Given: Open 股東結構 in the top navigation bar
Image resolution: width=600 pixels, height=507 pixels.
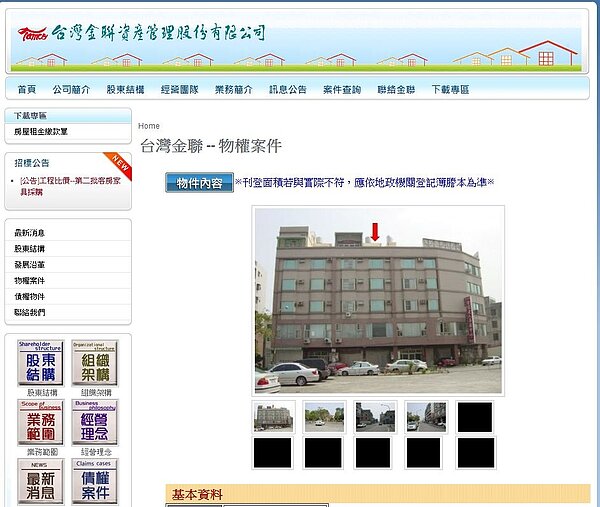Looking at the screenshot, I should [126, 90].
